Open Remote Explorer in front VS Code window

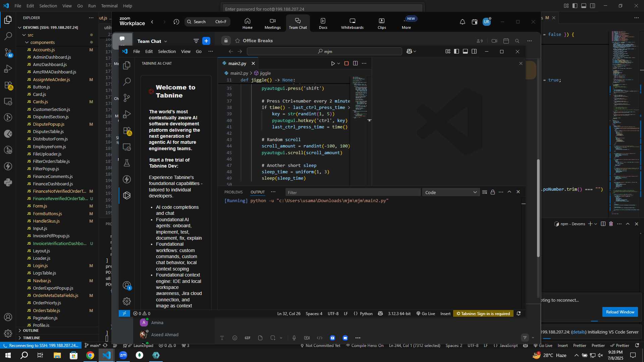[127, 147]
